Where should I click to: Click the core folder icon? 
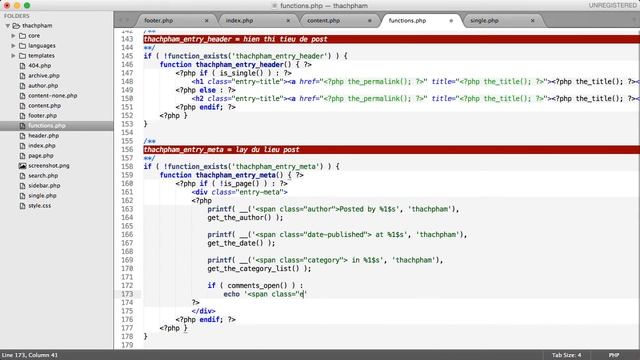(x=22, y=36)
